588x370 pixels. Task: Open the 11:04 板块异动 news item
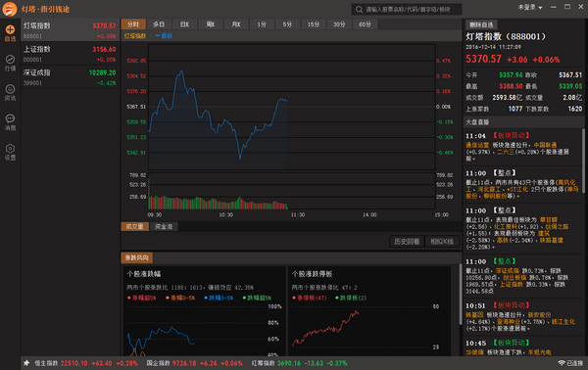coord(522,147)
